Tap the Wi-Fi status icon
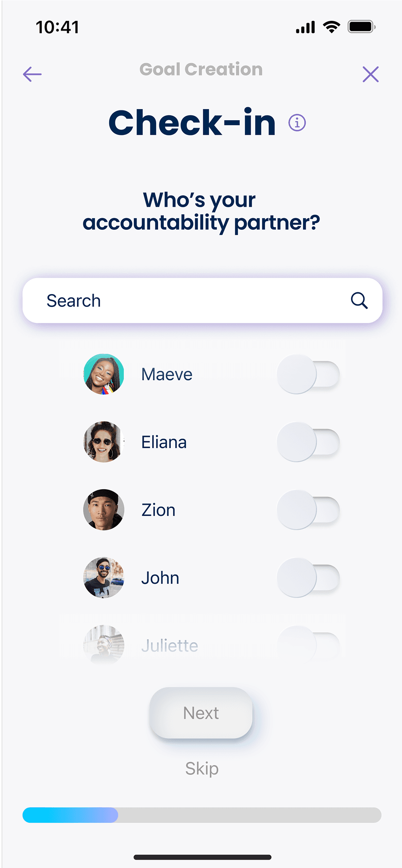This screenshot has width=402, height=868. point(331,27)
